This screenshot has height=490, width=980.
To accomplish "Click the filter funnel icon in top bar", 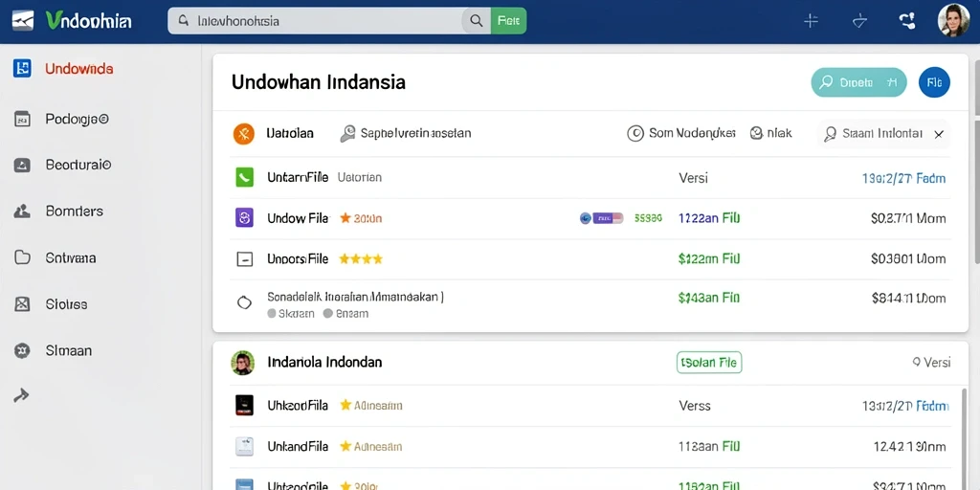I will tap(860, 21).
